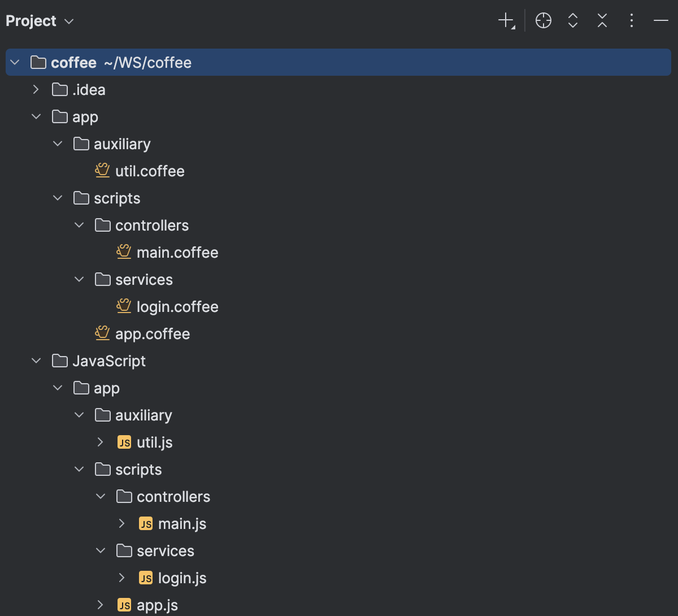
Task: Collapse the JavaScript folder
Action: 36,361
